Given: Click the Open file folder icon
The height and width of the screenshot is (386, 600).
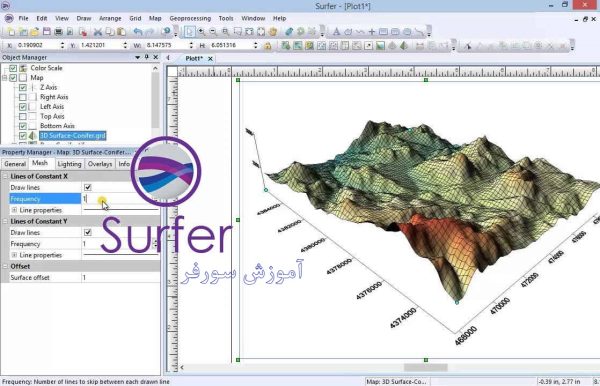Looking at the screenshot, I should [x=35, y=32].
